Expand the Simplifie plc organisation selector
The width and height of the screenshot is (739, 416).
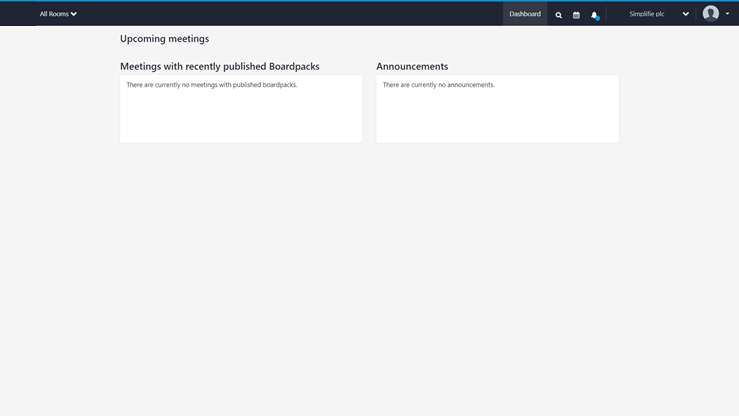pos(658,14)
